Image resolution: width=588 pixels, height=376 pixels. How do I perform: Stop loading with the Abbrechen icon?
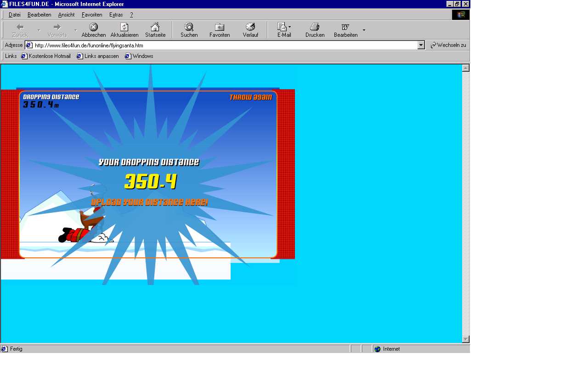tap(93, 27)
